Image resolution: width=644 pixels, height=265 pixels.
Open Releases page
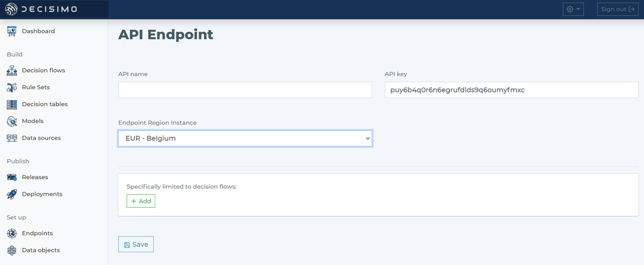point(35,177)
